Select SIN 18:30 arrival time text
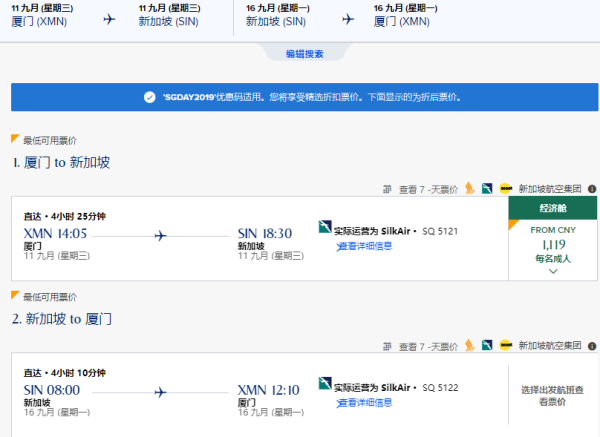 (265, 233)
